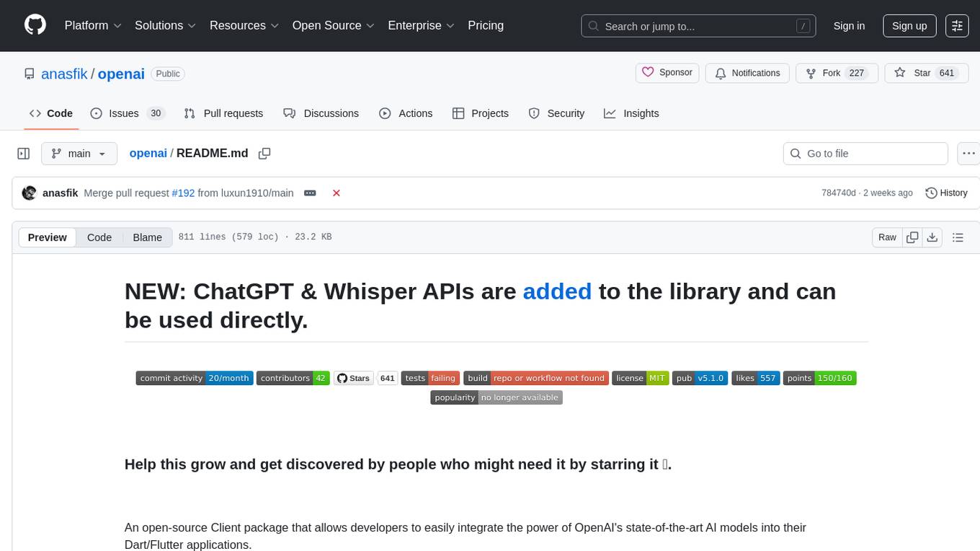Open the anasfik owner profile link
Viewport: 980px width, 551px height.
[65, 74]
